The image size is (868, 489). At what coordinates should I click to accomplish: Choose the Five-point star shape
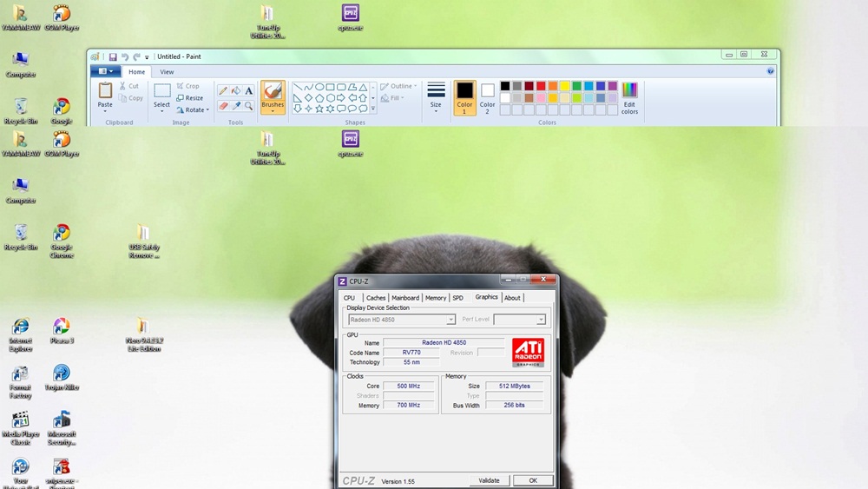pos(319,109)
